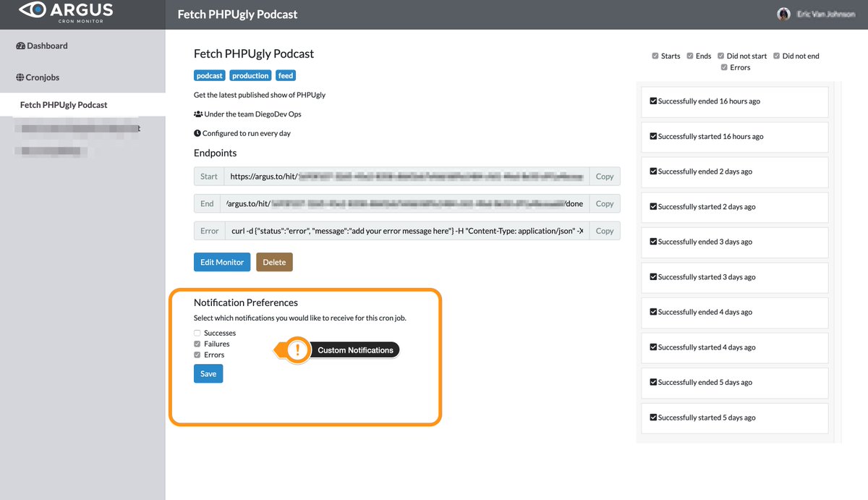Click the podcast tag

coord(210,75)
